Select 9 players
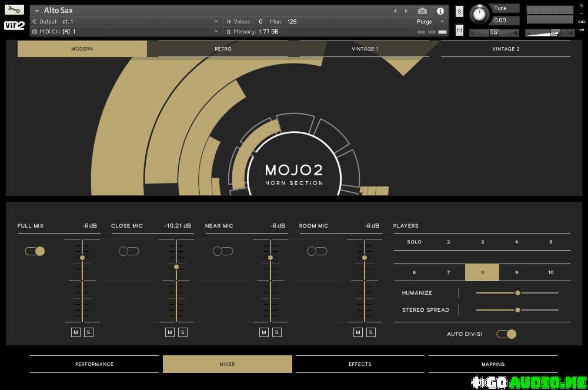Viewport: 588px width, 390px height. [x=517, y=272]
